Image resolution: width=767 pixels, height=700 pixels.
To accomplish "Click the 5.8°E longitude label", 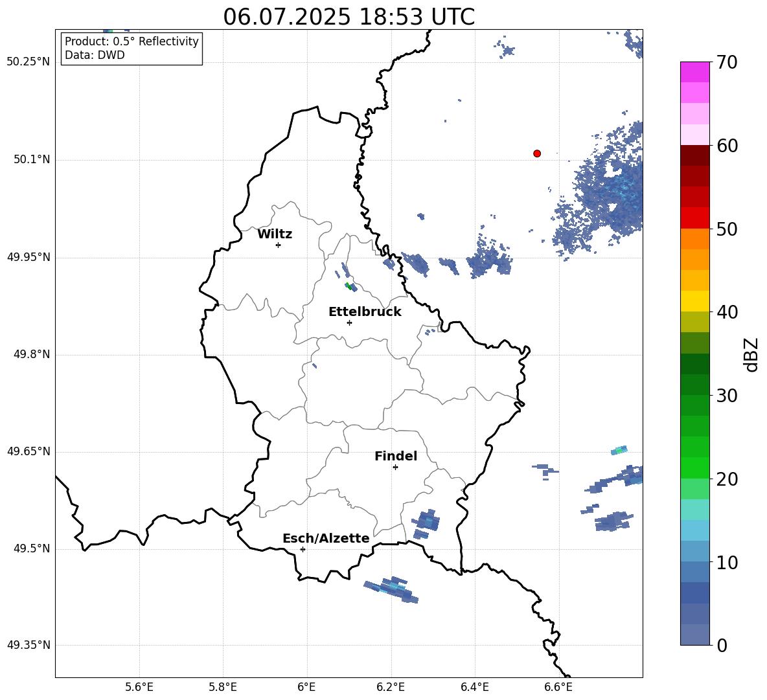I will tap(223, 687).
